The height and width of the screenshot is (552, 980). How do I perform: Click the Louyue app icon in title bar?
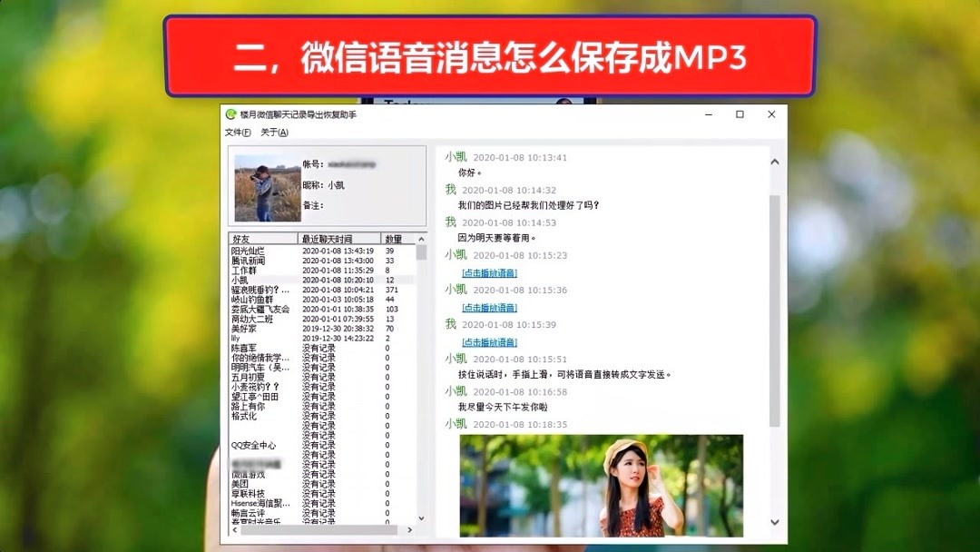pos(230,114)
